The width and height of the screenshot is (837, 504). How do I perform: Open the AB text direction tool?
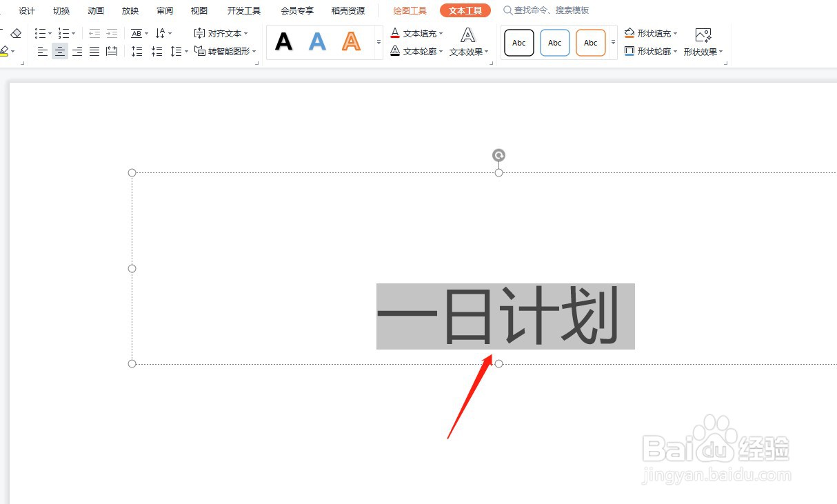click(x=137, y=33)
